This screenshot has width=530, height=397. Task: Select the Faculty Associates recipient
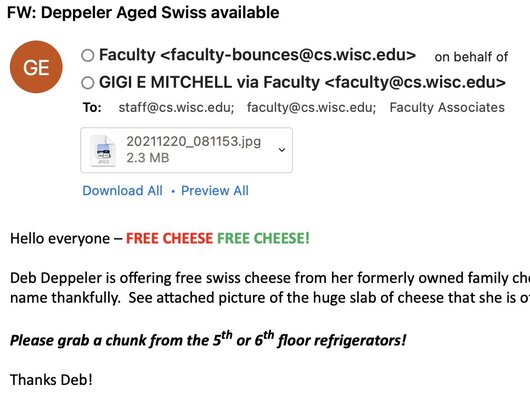447,107
